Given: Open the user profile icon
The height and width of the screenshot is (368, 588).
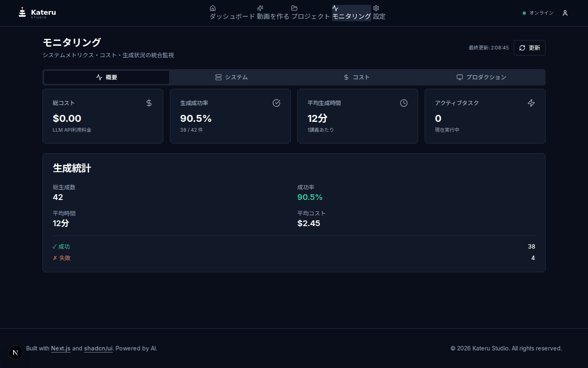Looking at the screenshot, I should [565, 13].
